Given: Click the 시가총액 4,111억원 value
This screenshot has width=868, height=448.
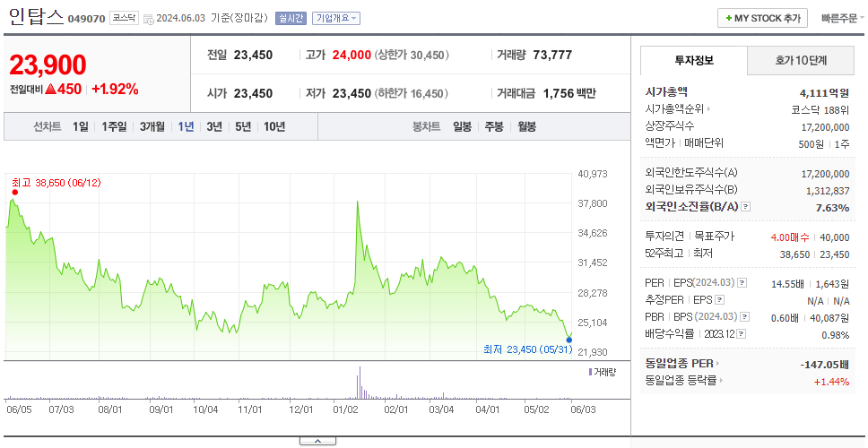Looking at the screenshot, I should pos(824,93).
